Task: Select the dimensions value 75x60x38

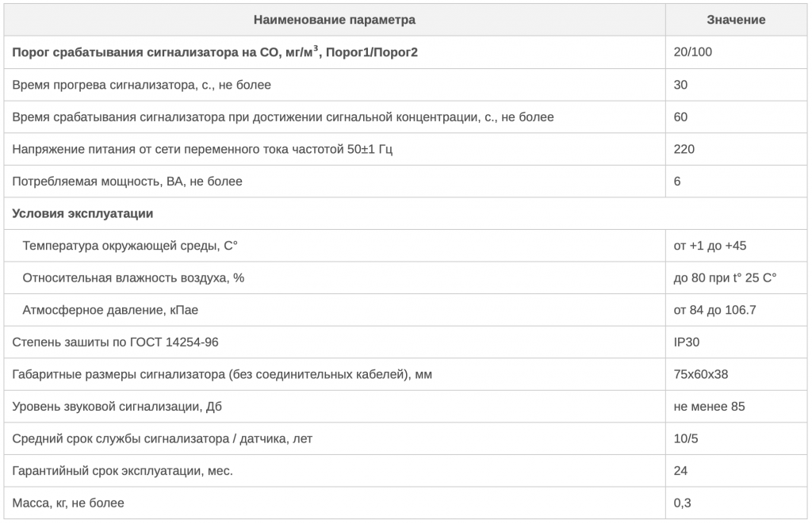Action: [x=702, y=374]
